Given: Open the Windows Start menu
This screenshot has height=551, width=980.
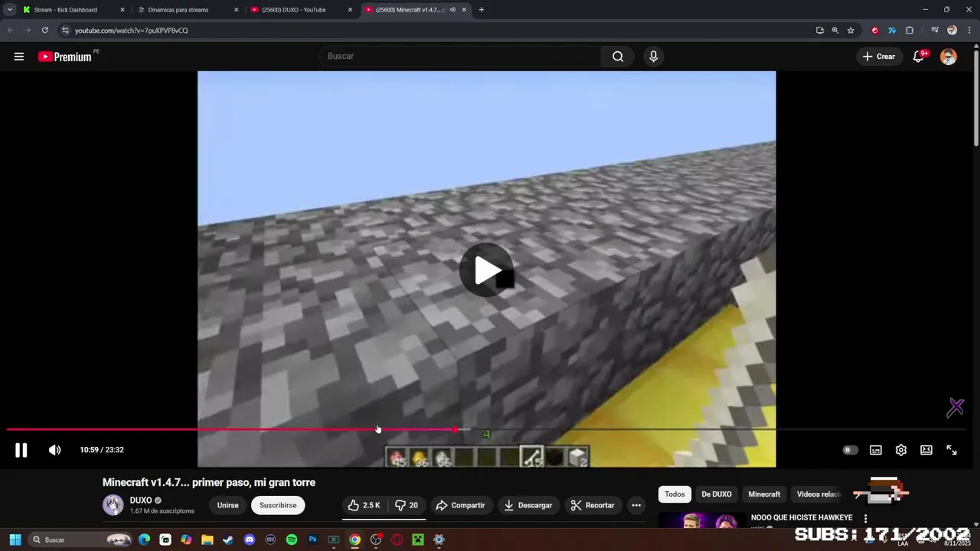Looking at the screenshot, I should (x=15, y=540).
